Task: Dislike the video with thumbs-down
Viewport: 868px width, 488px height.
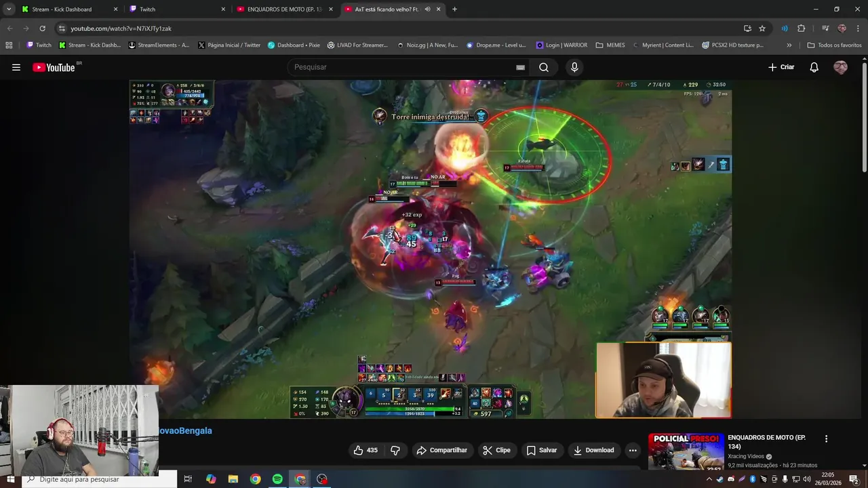Action: pyautogui.click(x=395, y=450)
